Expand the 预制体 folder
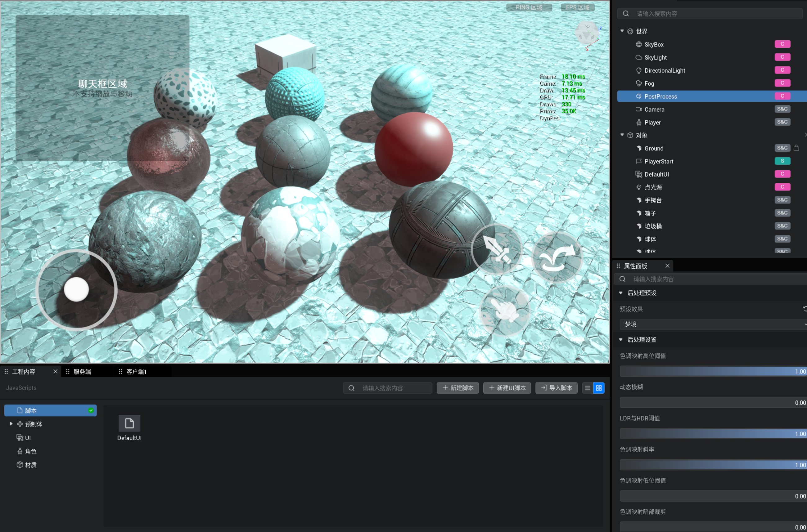The image size is (807, 532). click(11, 423)
